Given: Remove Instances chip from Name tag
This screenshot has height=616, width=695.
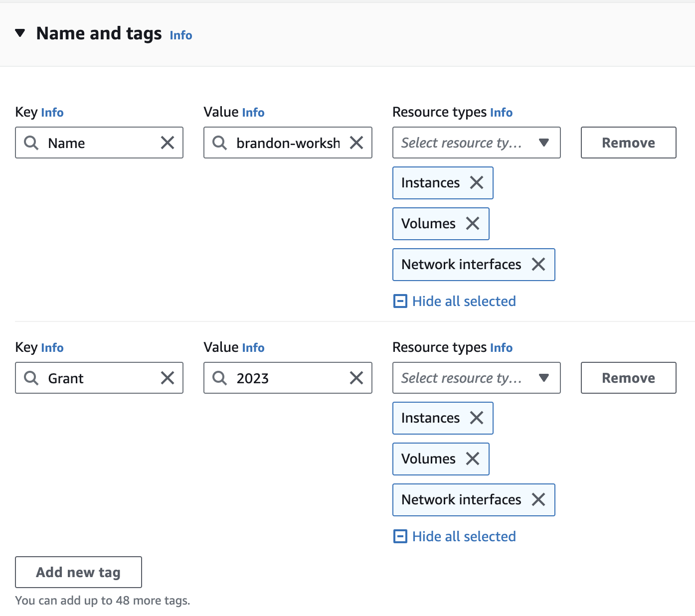Looking at the screenshot, I should [477, 183].
